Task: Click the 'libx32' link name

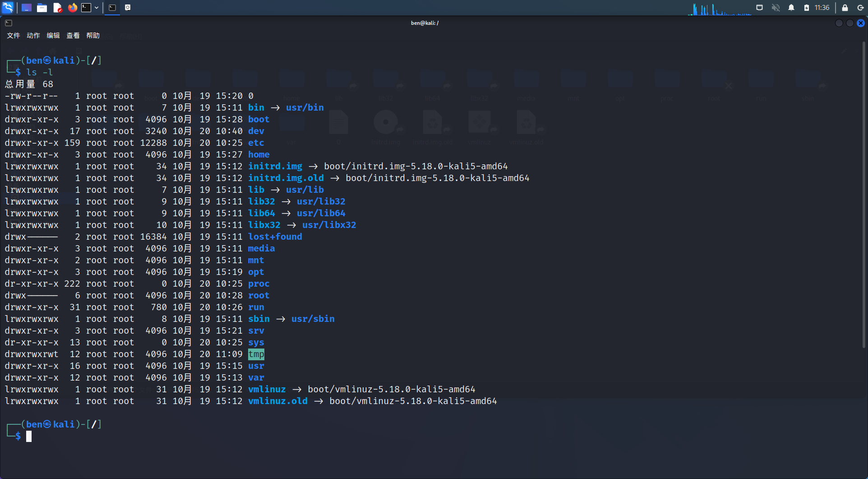Action: coord(264,225)
